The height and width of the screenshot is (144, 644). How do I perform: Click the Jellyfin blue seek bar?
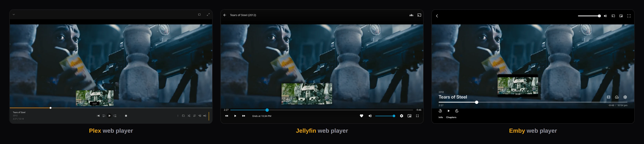(322, 110)
